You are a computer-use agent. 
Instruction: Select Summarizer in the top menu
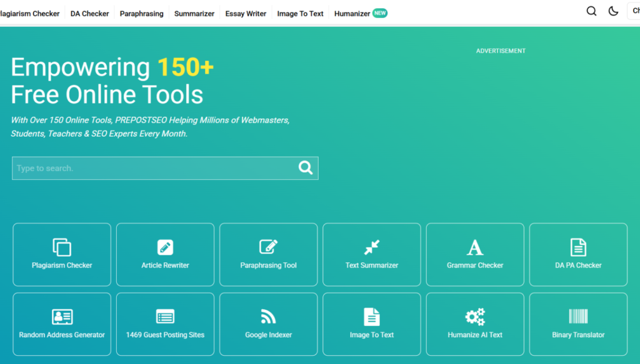click(x=194, y=14)
